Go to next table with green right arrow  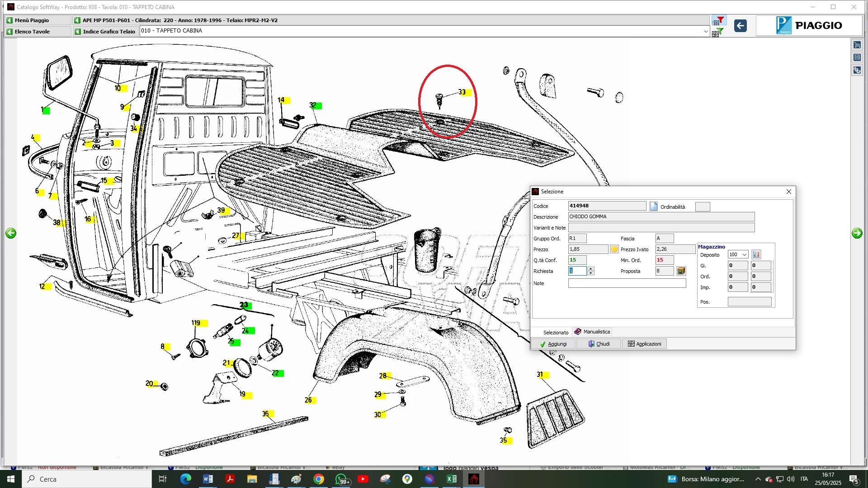coord(857,233)
